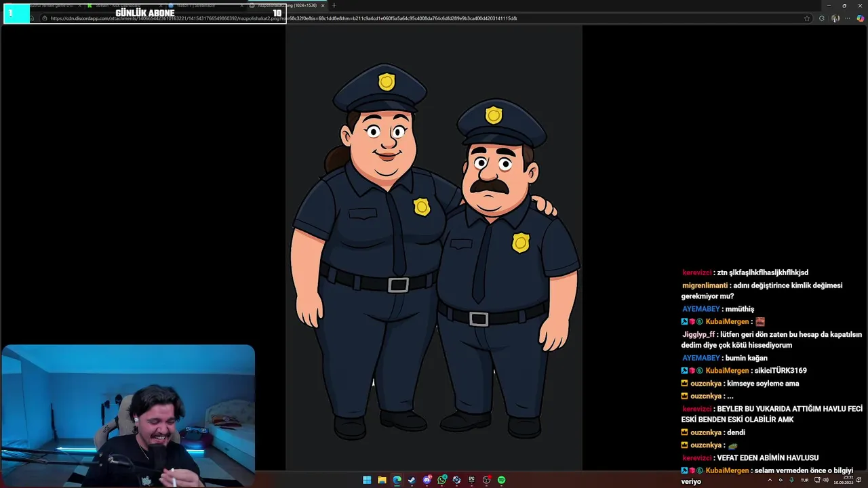The width and height of the screenshot is (868, 488).
Task: Close the nazpolishakat2.png tab
Action: (x=323, y=5)
